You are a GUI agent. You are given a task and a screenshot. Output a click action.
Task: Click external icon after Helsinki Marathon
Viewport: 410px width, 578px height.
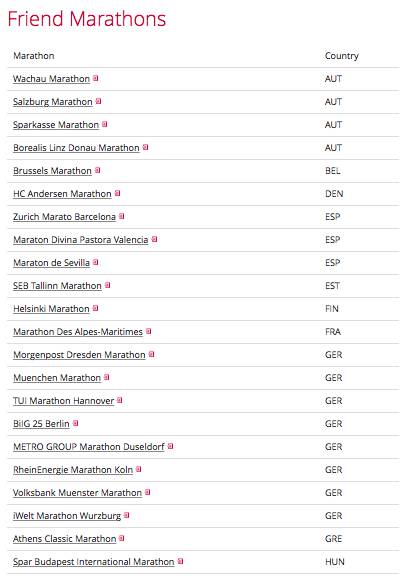pyautogui.click(x=95, y=308)
